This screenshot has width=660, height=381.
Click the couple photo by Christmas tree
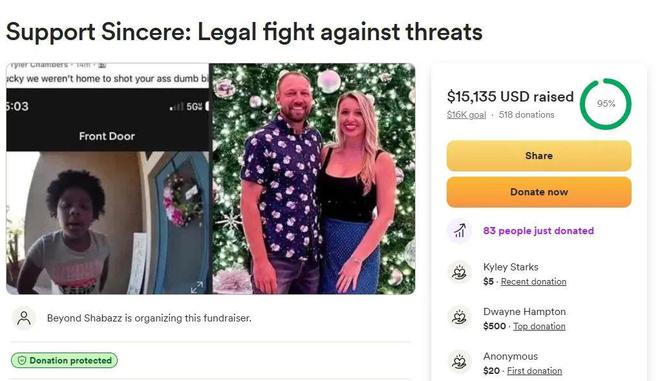tap(313, 179)
